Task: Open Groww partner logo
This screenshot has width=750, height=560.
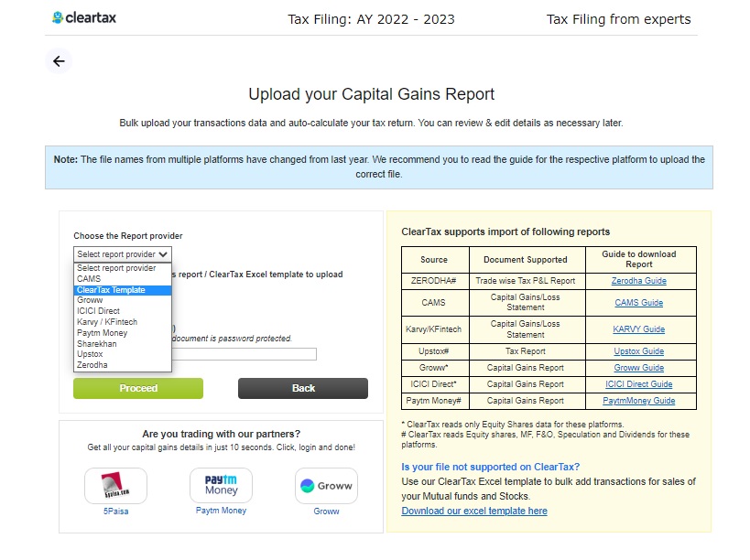Action: (x=326, y=486)
